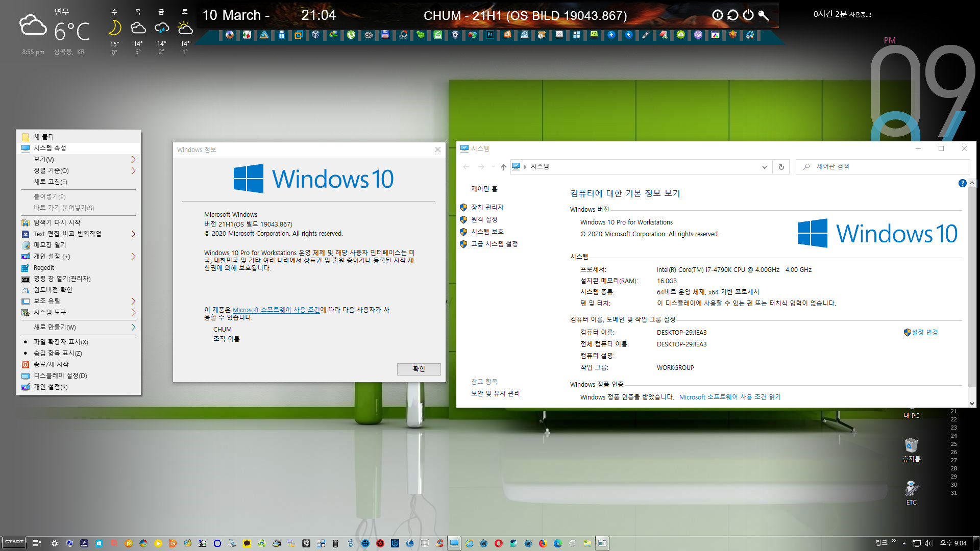Open Microsoft 소프트웨어 사용 조건 읽기 link
This screenshot has height=551, width=980.
tap(729, 397)
